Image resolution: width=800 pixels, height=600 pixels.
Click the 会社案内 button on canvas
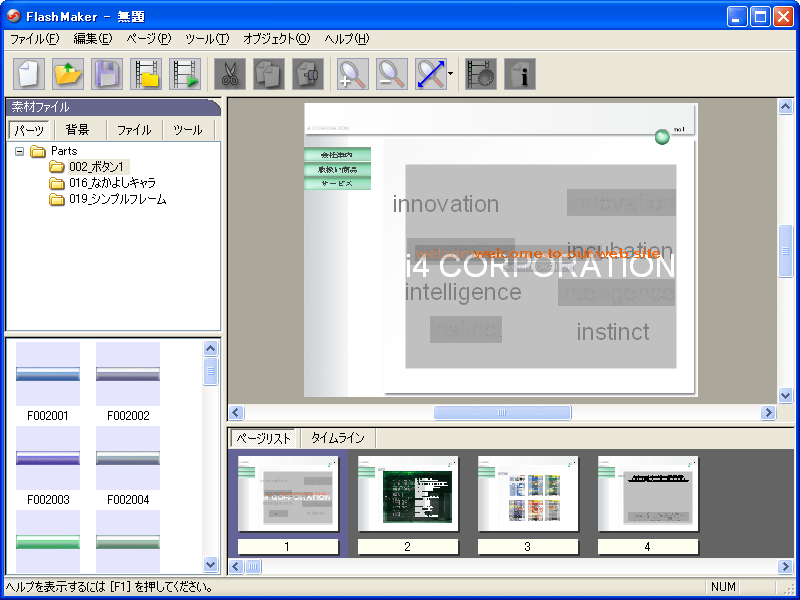tap(337, 155)
